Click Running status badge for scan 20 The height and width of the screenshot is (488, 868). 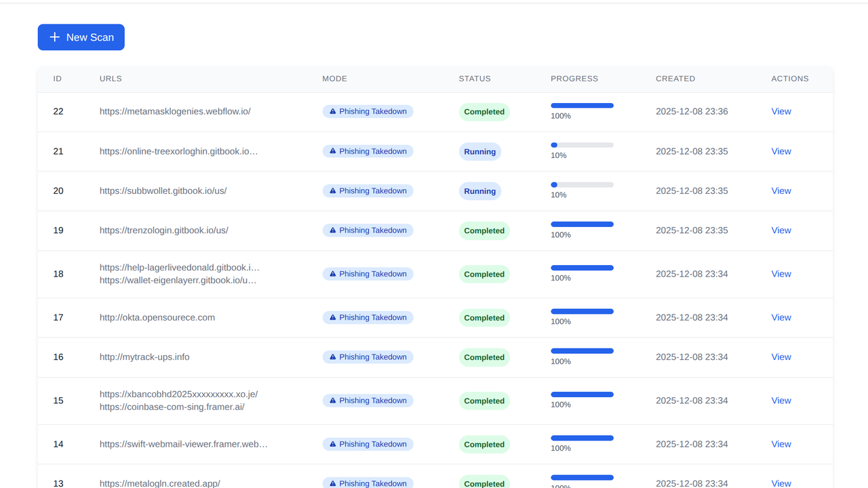pos(480,191)
